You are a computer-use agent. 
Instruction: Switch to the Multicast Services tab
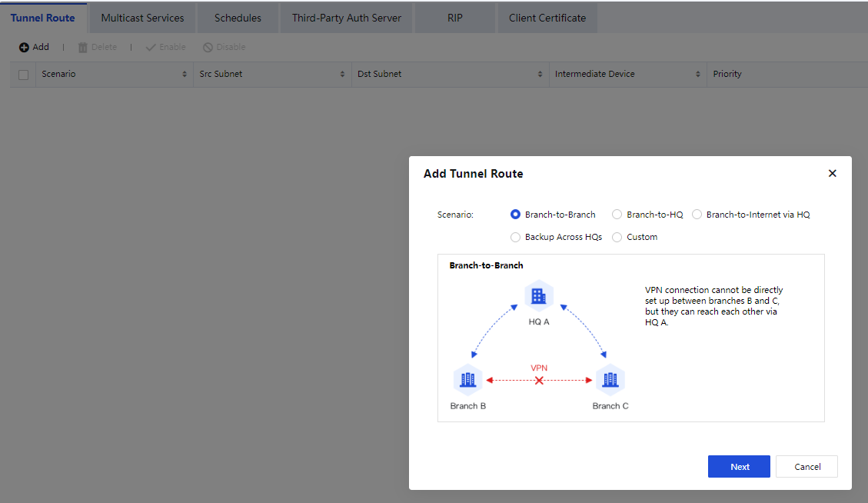click(x=142, y=18)
